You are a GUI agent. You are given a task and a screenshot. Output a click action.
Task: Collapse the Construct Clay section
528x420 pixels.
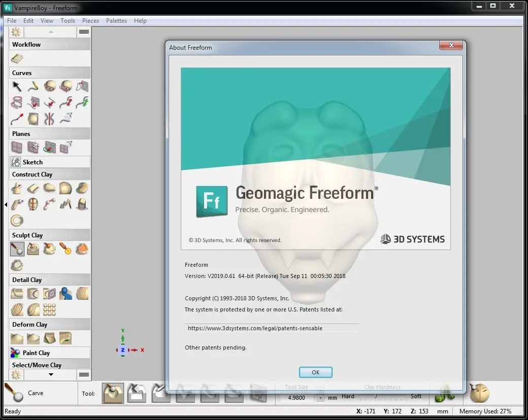(x=50, y=174)
